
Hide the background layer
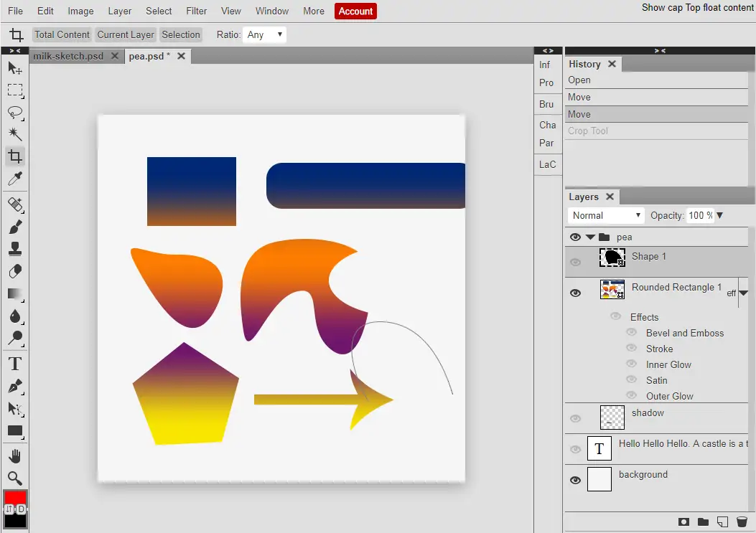tap(575, 480)
